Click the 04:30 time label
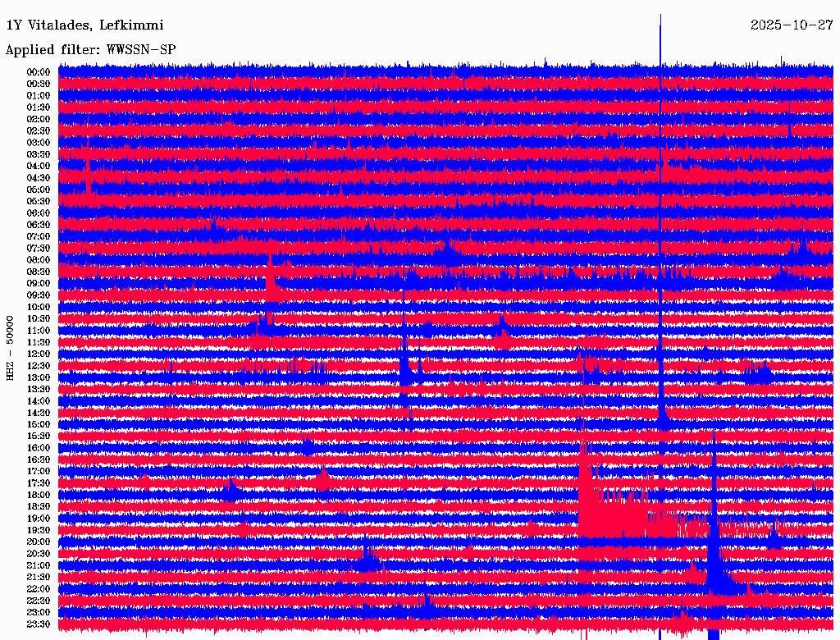This screenshot has height=640, width=840. pyautogui.click(x=38, y=178)
